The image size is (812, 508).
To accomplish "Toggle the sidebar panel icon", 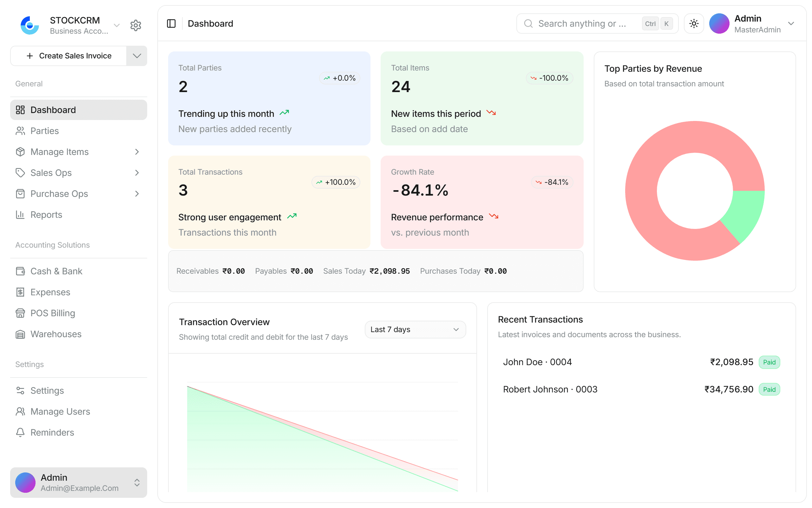I will pos(171,23).
